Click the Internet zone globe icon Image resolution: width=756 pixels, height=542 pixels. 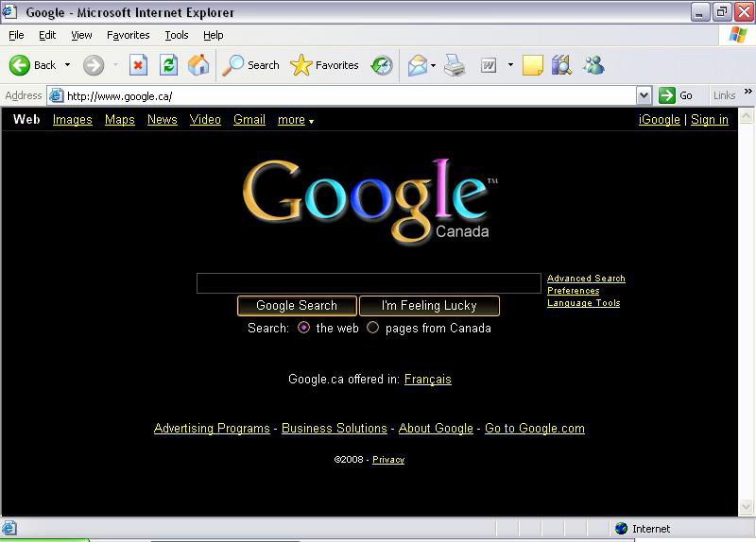tap(621, 529)
